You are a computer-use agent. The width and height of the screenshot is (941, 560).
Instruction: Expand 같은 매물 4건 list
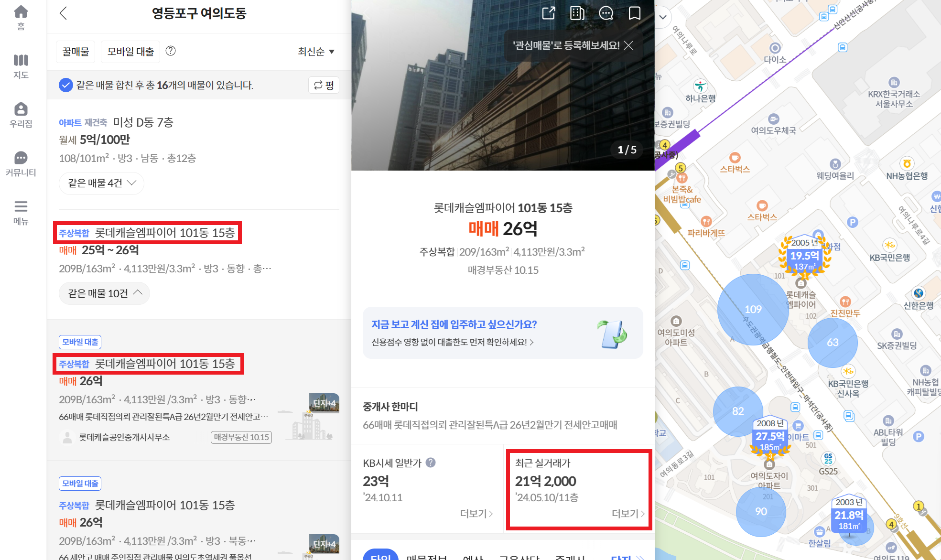(101, 183)
